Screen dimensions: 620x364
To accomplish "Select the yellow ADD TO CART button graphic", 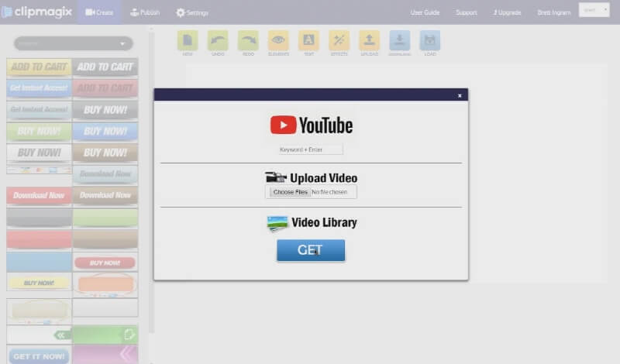I will pyautogui.click(x=39, y=67).
